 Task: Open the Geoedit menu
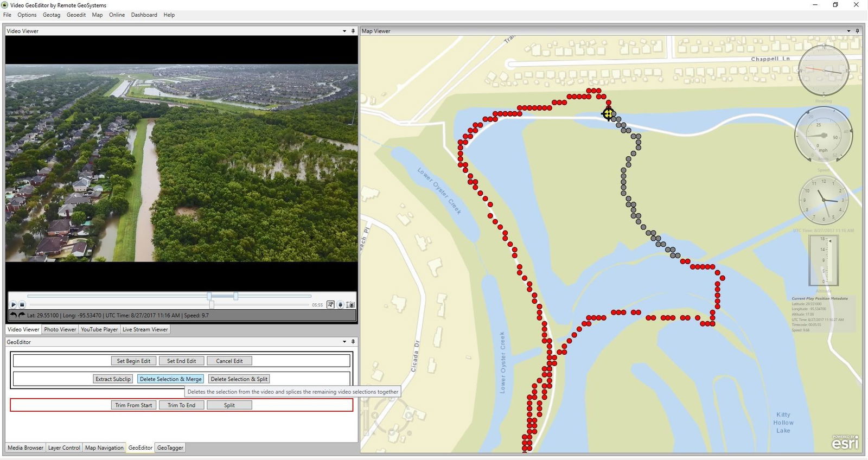76,15
